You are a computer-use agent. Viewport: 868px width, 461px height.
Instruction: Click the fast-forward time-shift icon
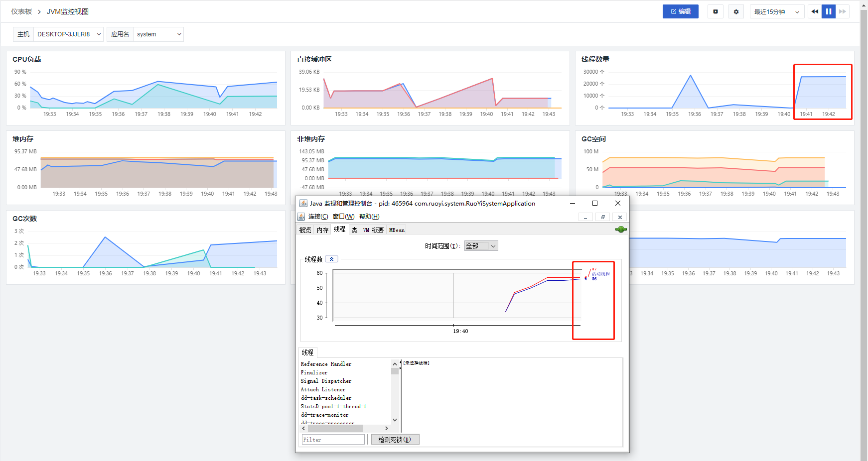click(843, 11)
